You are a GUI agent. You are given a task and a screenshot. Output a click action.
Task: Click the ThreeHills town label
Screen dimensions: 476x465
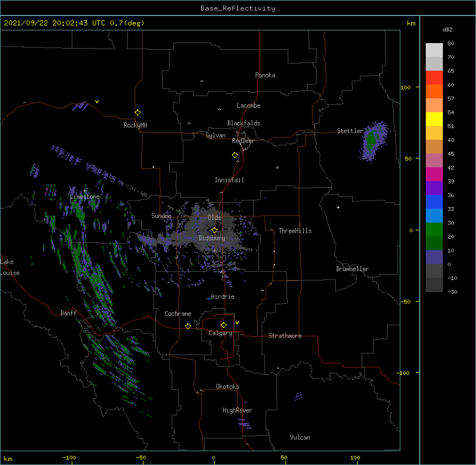pyautogui.click(x=295, y=231)
